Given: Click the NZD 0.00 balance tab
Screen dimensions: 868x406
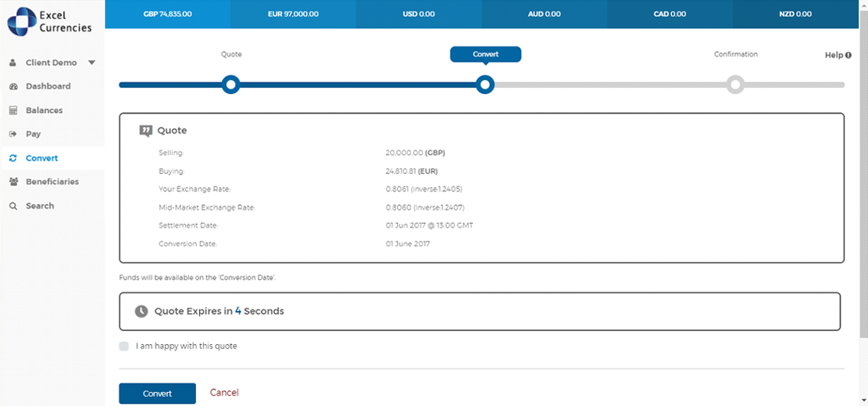Looking at the screenshot, I should click(x=796, y=14).
